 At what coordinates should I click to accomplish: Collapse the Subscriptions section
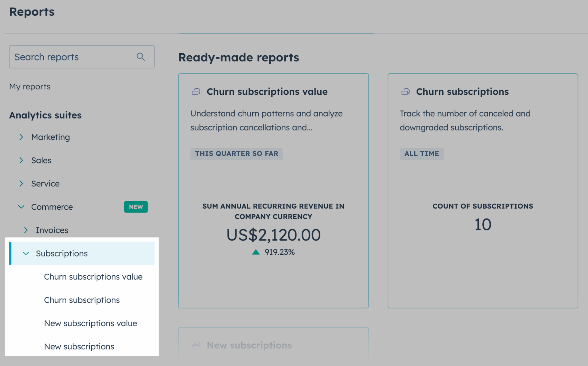(x=26, y=253)
